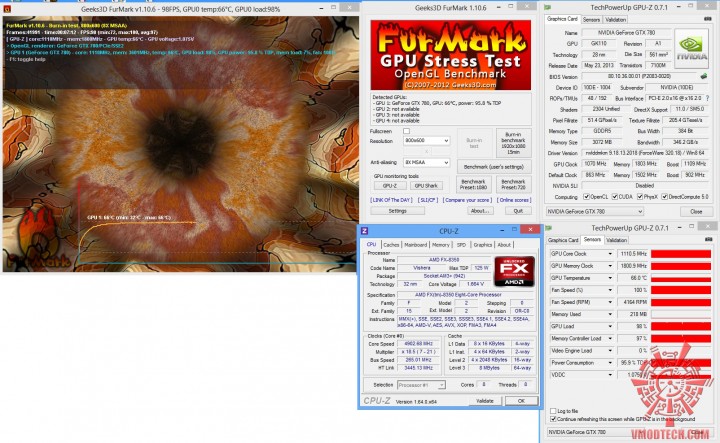
Task: Open the About tab in CPU-Z
Action: pyautogui.click(x=504, y=245)
